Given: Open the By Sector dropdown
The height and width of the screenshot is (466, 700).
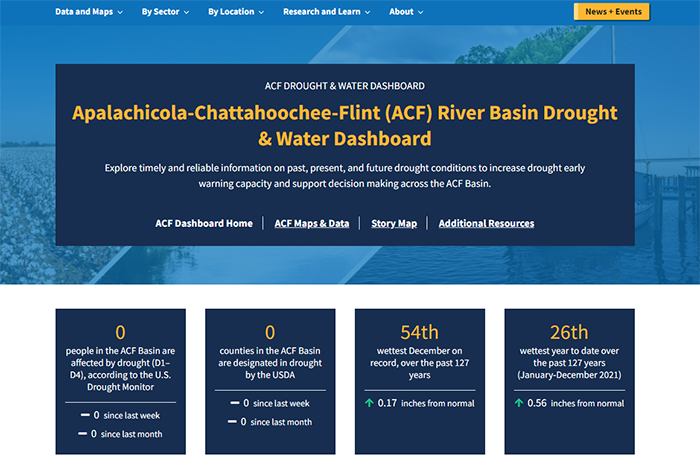Looking at the screenshot, I should [166, 12].
